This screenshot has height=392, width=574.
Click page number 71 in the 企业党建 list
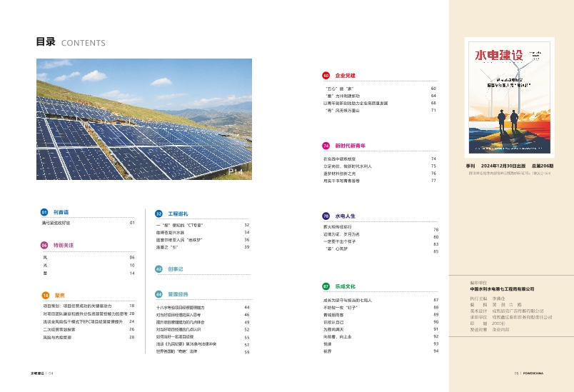(x=433, y=111)
